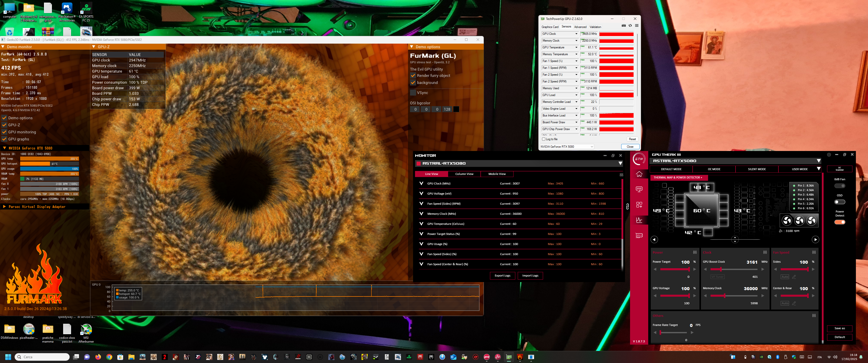This screenshot has width=868, height=363.
Task: Check Log to file in GPU-Z
Action: [544, 139]
